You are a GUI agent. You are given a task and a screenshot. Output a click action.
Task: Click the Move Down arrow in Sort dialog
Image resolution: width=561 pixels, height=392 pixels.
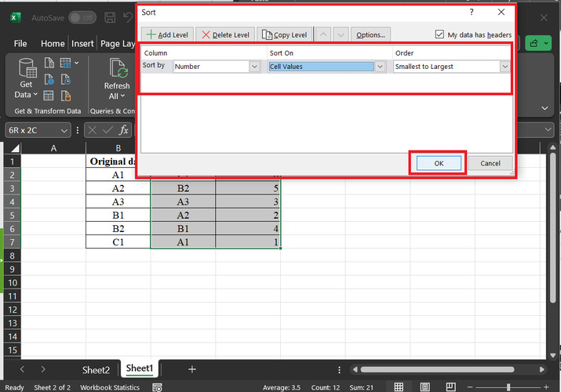[x=341, y=34]
